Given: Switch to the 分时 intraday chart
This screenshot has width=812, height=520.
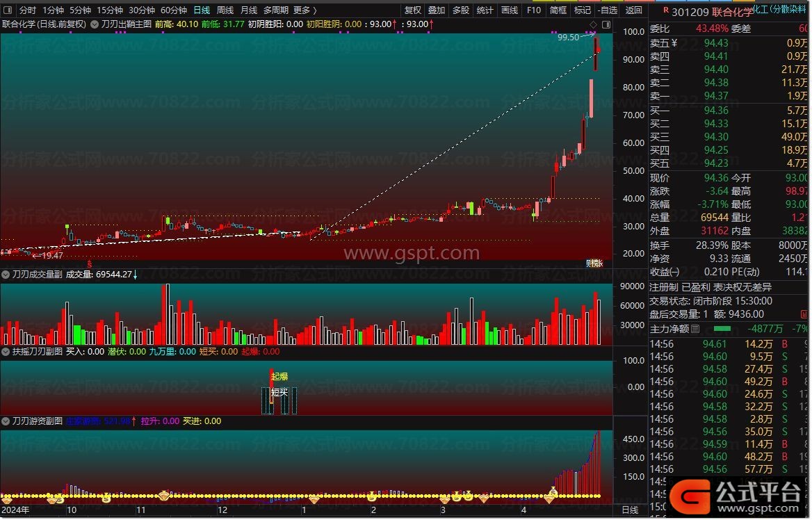Looking at the screenshot, I should tap(27, 10).
